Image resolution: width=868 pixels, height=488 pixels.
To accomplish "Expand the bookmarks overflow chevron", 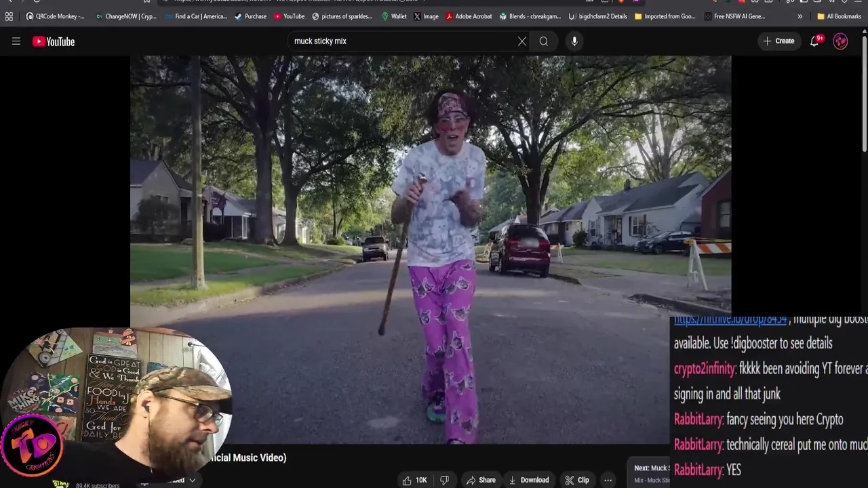I will pos(800,16).
